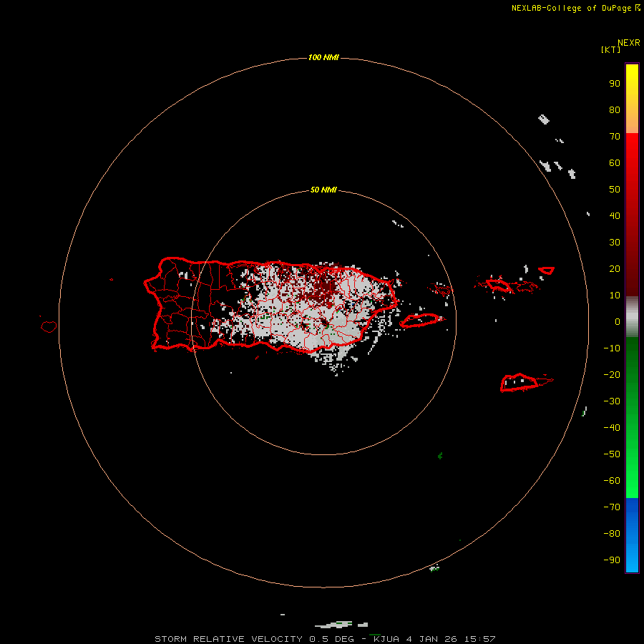The width and height of the screenshot is (644, 644).
Task: Click the Mona Island outline west of Puerto Rico
Action: click(49, 326)
